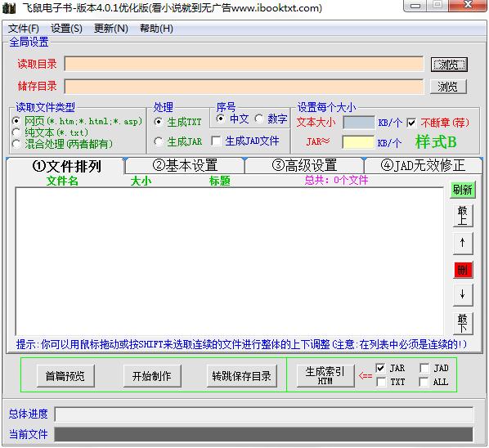The image size is (489, 448).
Task: Move file to top with 最上 button
Action: (463, 216)
